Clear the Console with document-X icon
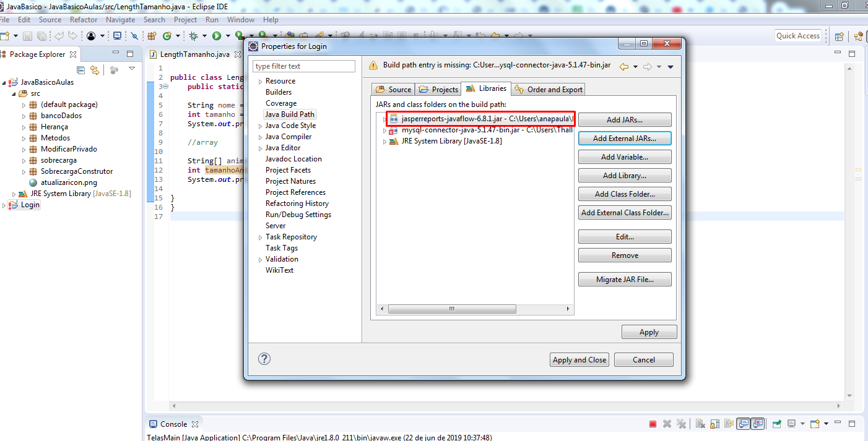This screenshot has height=441, width=868. 701,424
